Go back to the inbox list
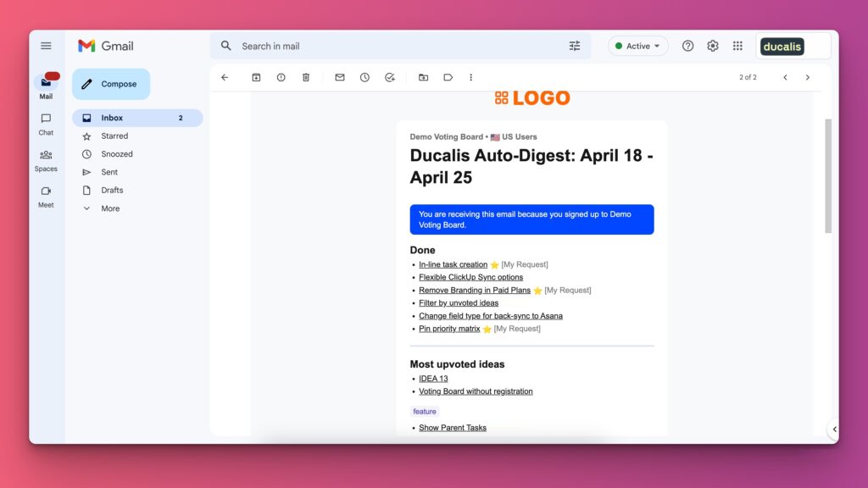868x488 pixels. tap(225, 77)
